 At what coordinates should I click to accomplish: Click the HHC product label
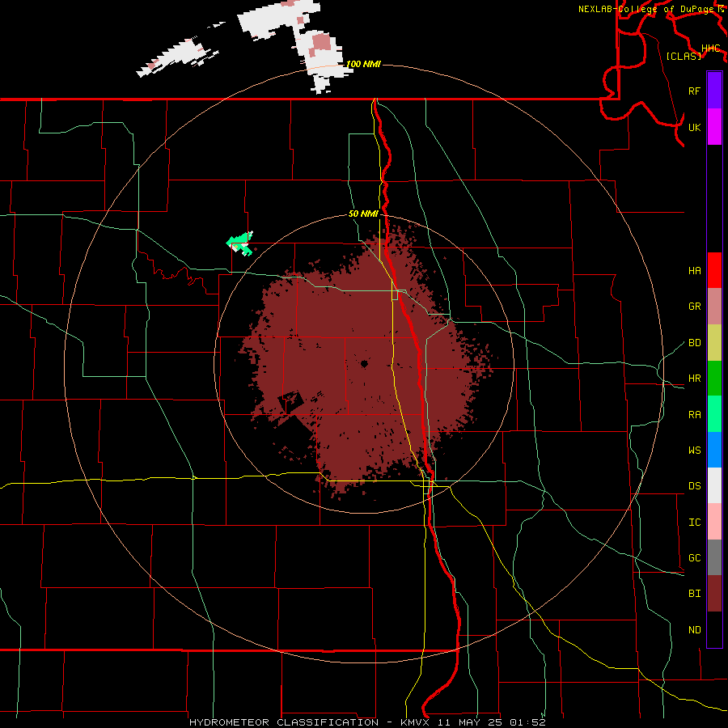[x=710, y=49]
